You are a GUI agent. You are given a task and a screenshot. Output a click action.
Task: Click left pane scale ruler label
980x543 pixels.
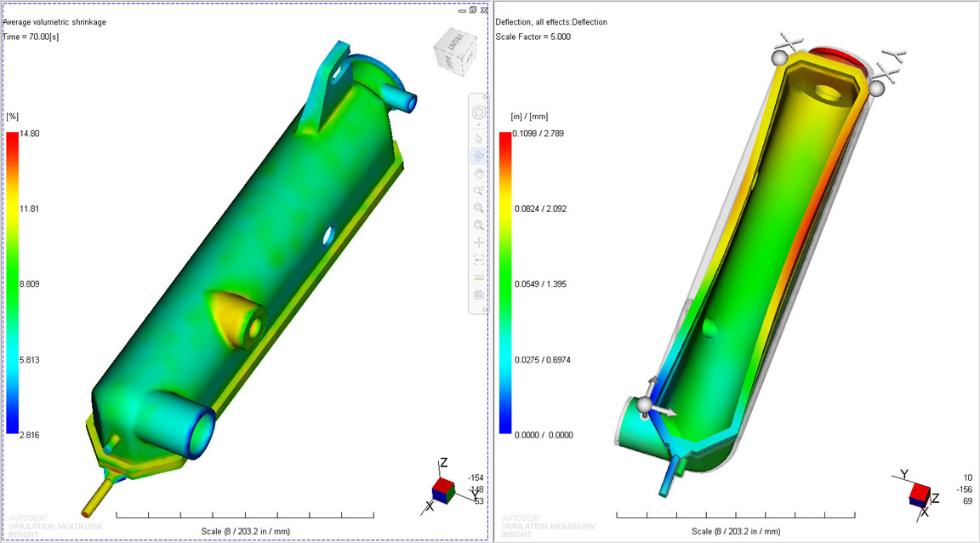(x=246, y=531)
